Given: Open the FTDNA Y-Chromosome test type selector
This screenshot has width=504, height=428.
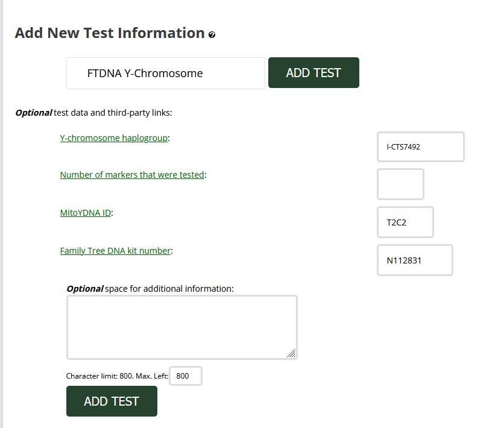Looking at the screenshot, I should point(165,74).
